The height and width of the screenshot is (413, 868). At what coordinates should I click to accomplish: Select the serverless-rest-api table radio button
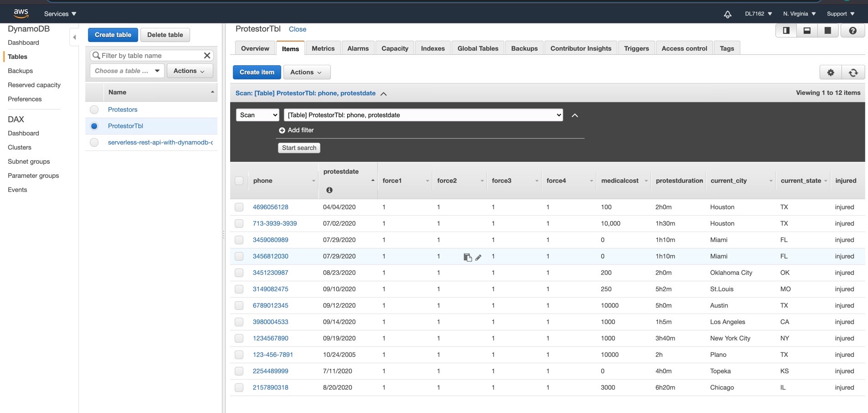pos(94,143)
